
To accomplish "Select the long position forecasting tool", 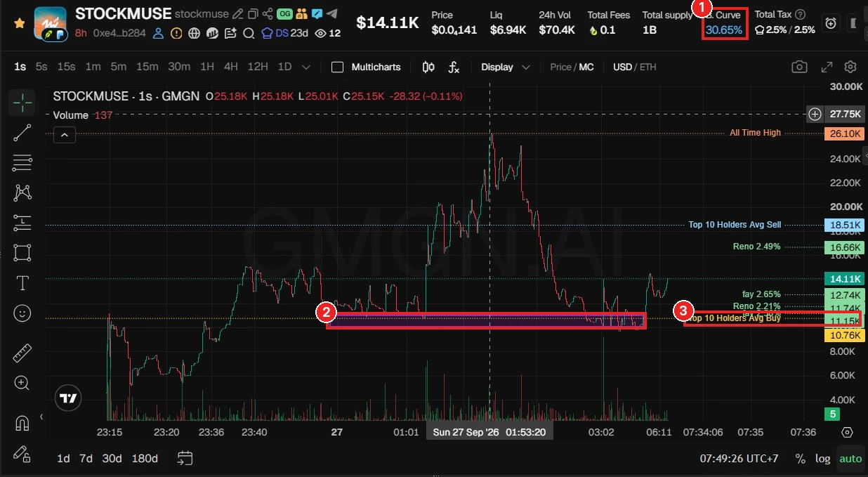I will pos(22,223).
